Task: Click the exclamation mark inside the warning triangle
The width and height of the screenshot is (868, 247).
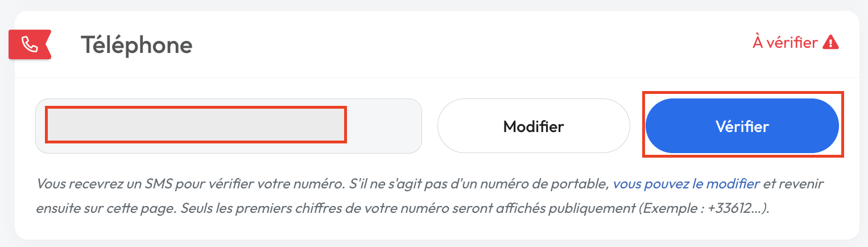Action: pyautogui.click(x=830, y=43)
